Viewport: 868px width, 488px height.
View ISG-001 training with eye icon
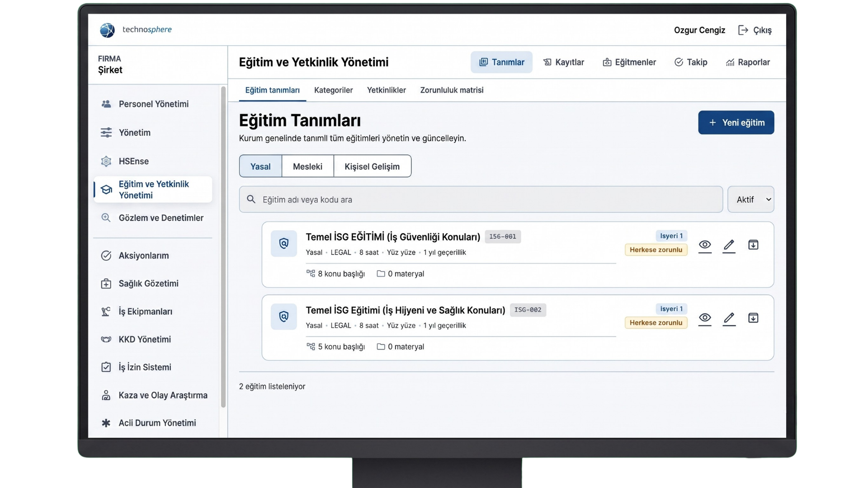(705, 245)
